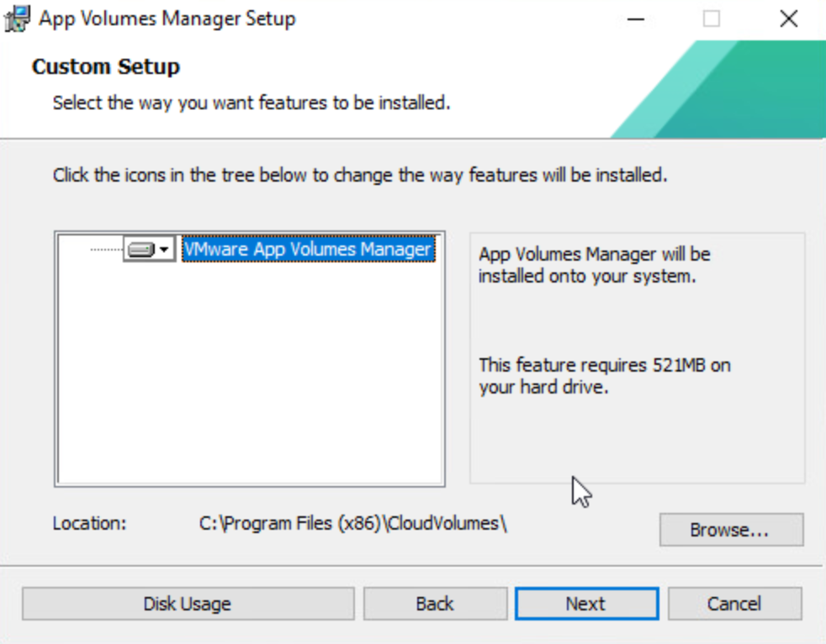Cancel the App Volumes Manager setup

point(734,604)
